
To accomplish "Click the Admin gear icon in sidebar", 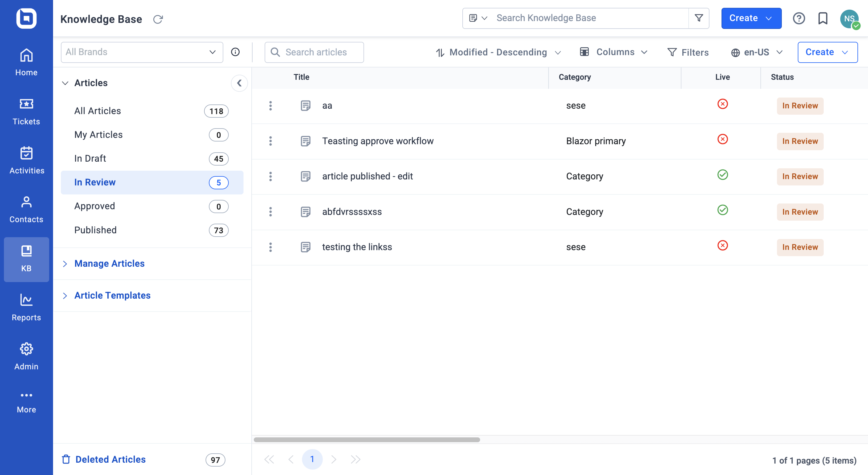I will 26,349.
